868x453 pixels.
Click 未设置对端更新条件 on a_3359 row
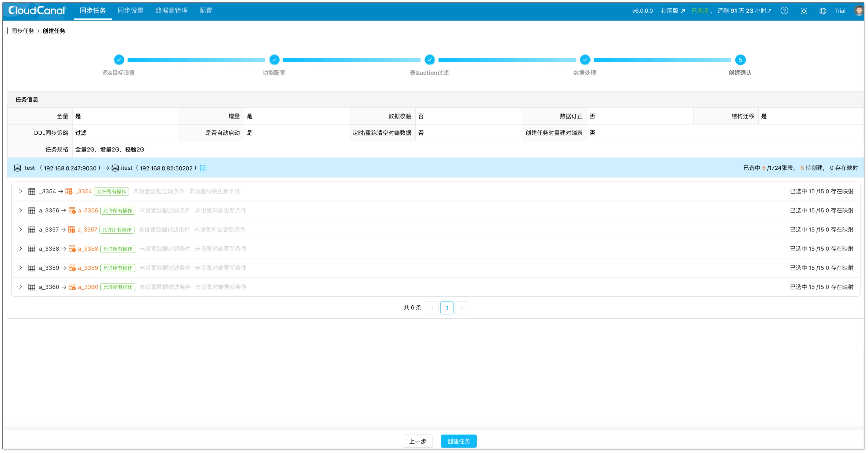click(221, 268)
